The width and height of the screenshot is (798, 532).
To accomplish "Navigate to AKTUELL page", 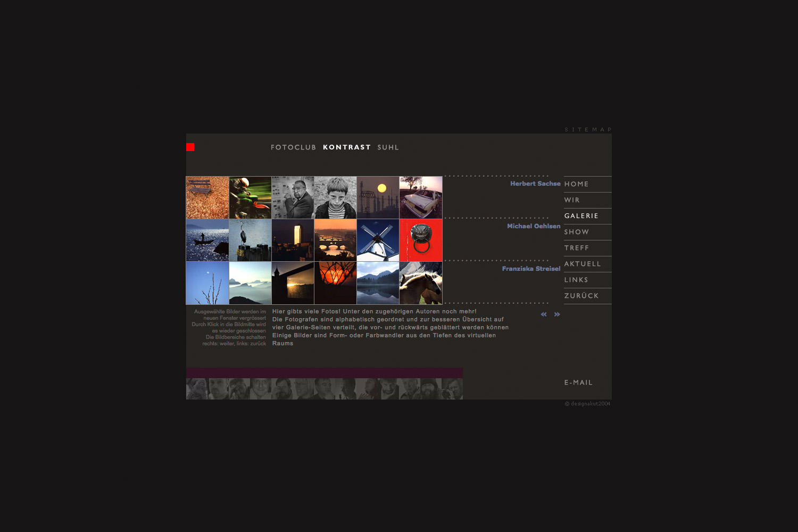I will 583,264.
